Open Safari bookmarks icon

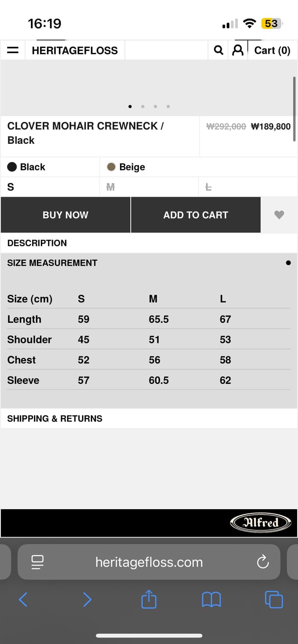tap(211, 599)
